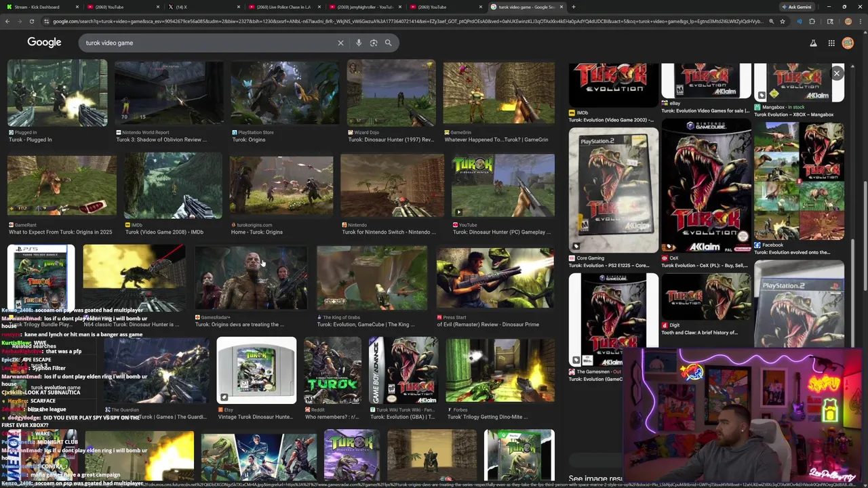Open The King of Grabs GameCube thumbnail
This screenshot has height=488, width=868.
pos(372,279)
